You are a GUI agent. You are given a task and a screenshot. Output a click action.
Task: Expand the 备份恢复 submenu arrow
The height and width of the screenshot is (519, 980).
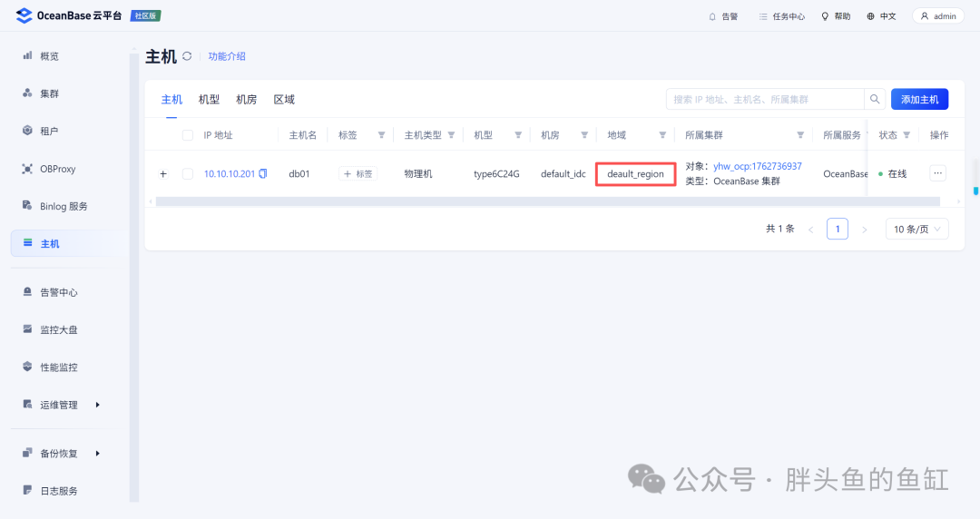[97, 454]
